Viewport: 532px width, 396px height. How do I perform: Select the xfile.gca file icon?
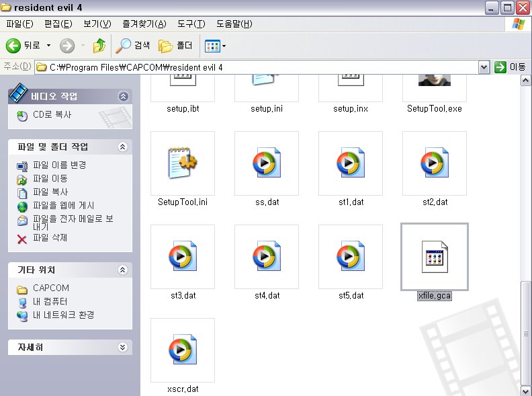pos(435,257)
